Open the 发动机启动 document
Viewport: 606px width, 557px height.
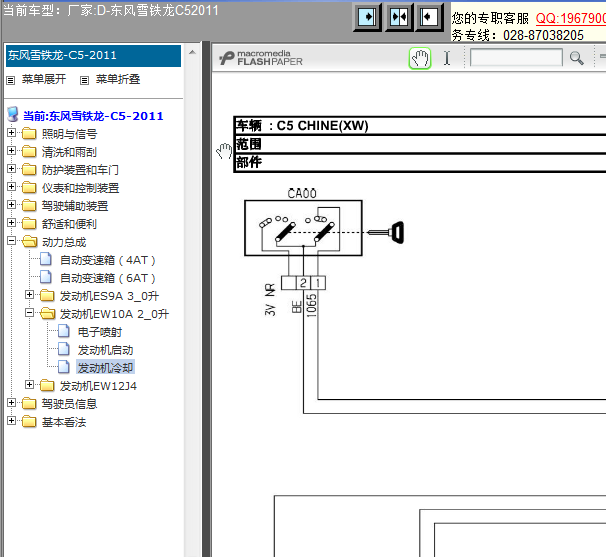click(x=106, y=350)
